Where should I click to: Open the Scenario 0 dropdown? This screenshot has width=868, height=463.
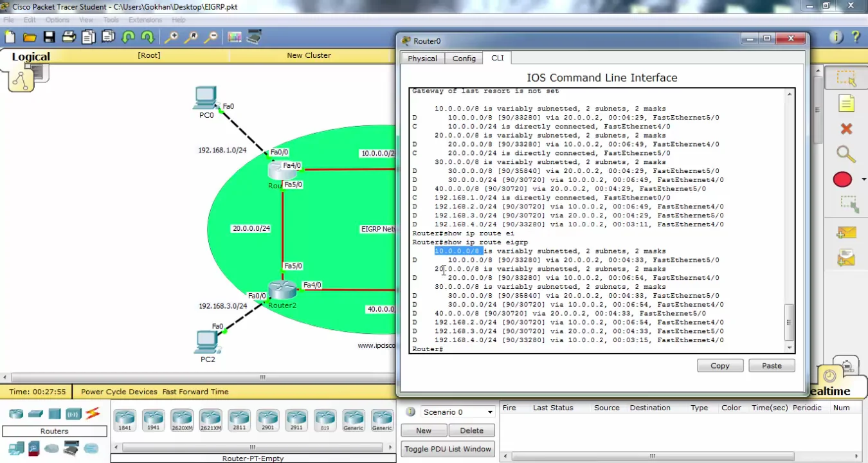point(457,412)
